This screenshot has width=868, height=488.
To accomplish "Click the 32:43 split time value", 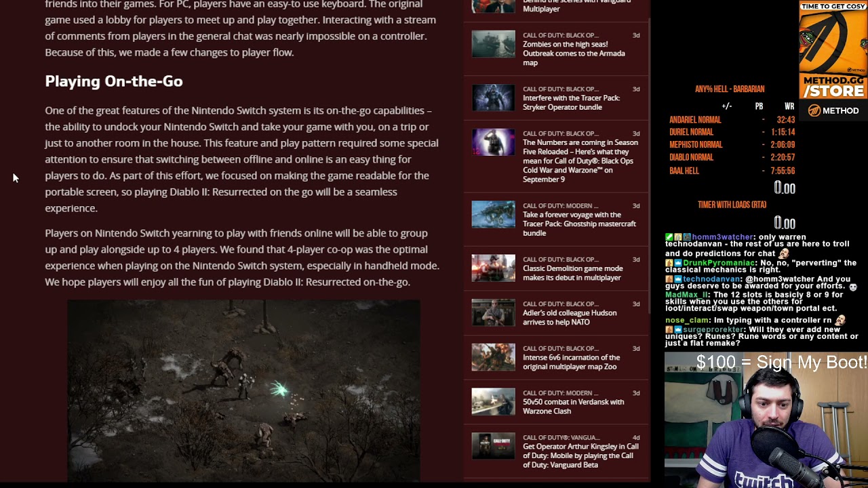I will 785,120.
